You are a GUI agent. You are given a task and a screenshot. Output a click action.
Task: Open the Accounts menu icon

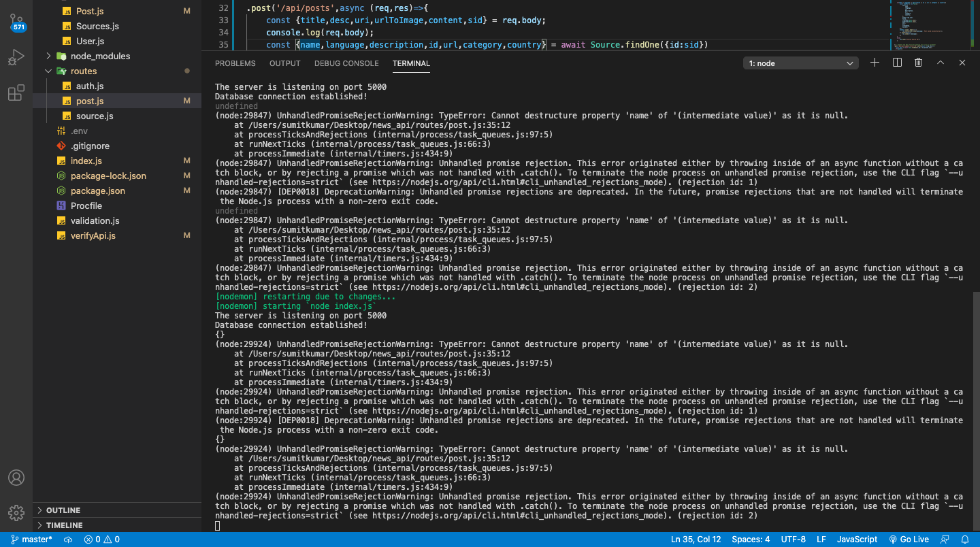click(x=16, y=478)
